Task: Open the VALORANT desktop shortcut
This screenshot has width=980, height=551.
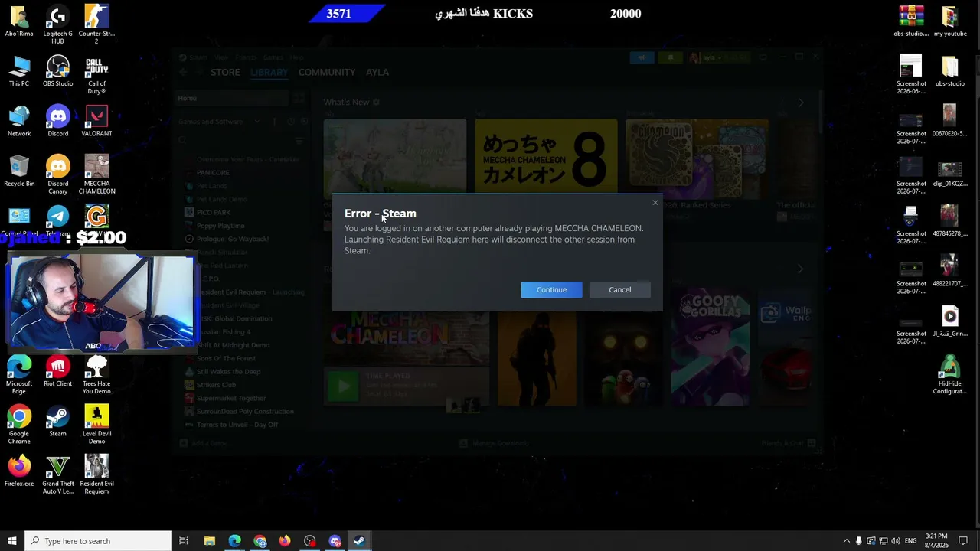Action: [96, 122]
